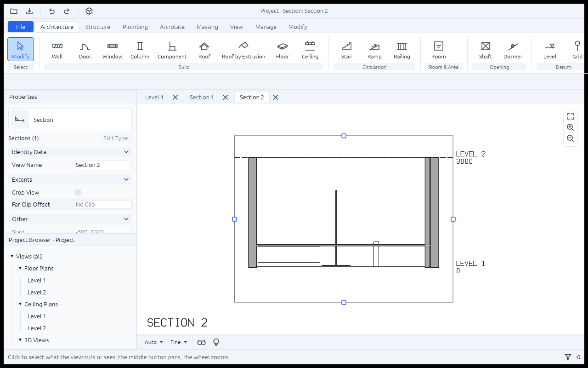The image size is (588, 368).
Task: Click the Modify select tool
Action: coord(21,50)
